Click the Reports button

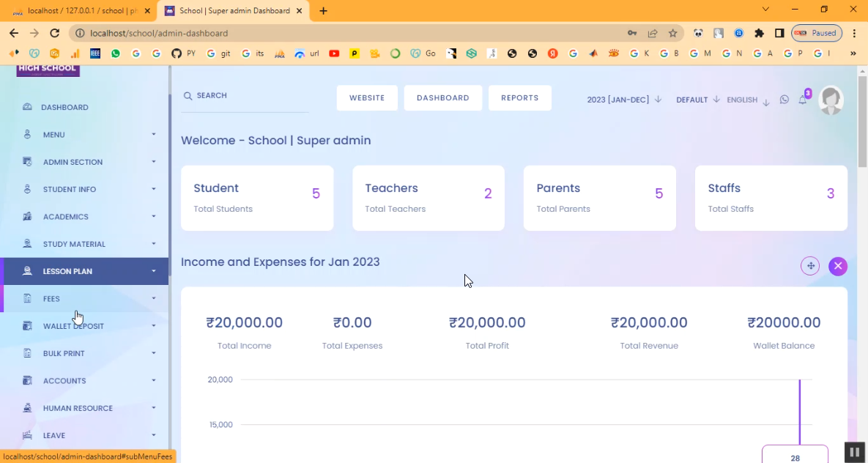click(519, 98)
